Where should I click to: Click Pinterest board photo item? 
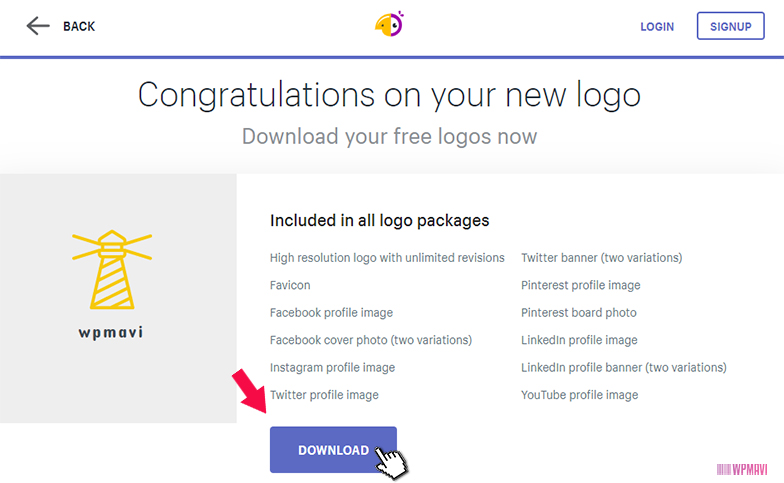coord(578,312)
